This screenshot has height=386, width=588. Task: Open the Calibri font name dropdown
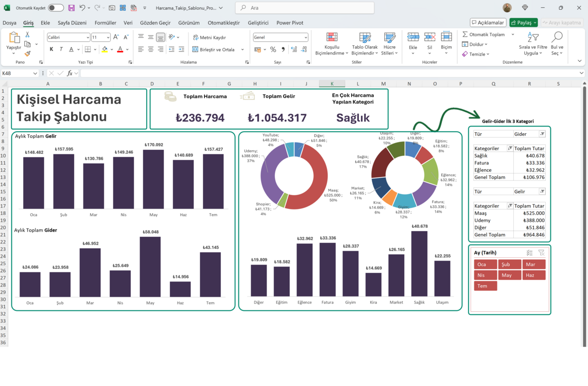88,38
